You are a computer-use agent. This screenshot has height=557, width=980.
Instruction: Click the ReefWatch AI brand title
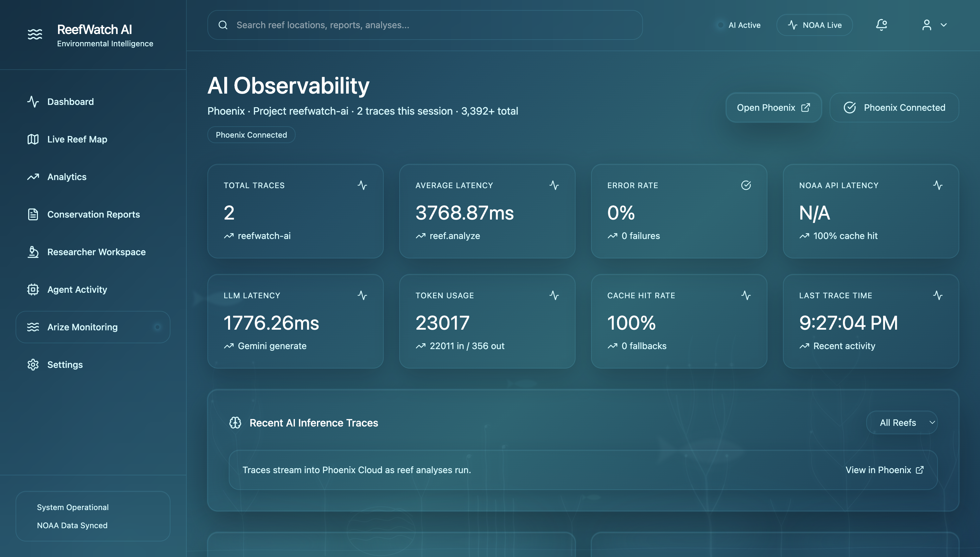pos(95,29)
